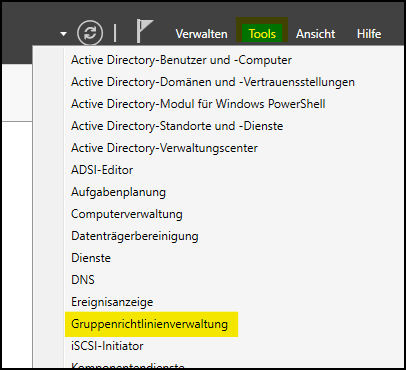This screenshot has height=370, width=406.
Task: Open the Dienste console
Action: coord(91,258)
